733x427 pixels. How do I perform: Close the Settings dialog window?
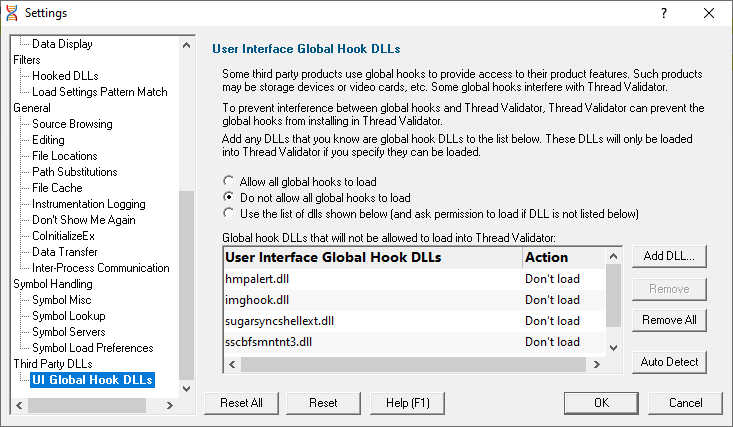click(x=709, y=13)
